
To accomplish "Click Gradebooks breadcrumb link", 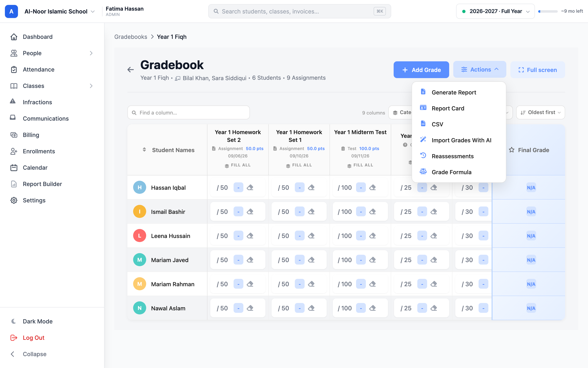I will point(131,37).
